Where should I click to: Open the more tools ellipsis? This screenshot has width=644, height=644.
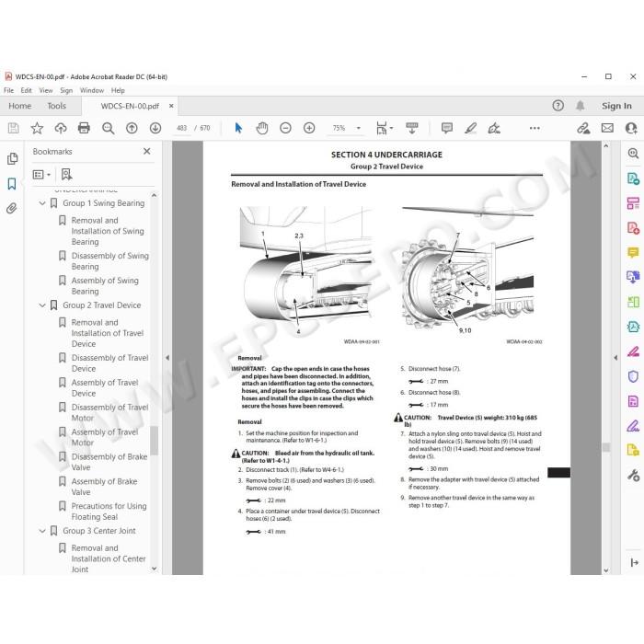click(x=535, y=128)
